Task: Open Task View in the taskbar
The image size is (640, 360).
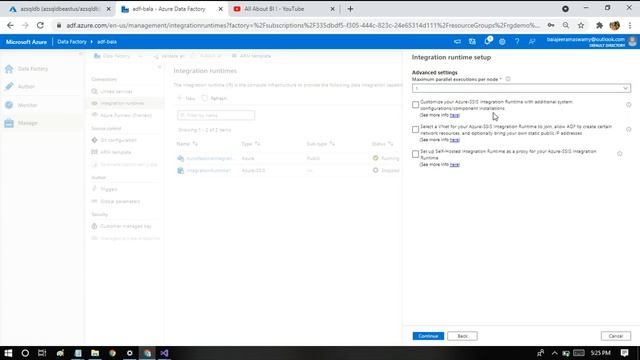Action: 42,353
